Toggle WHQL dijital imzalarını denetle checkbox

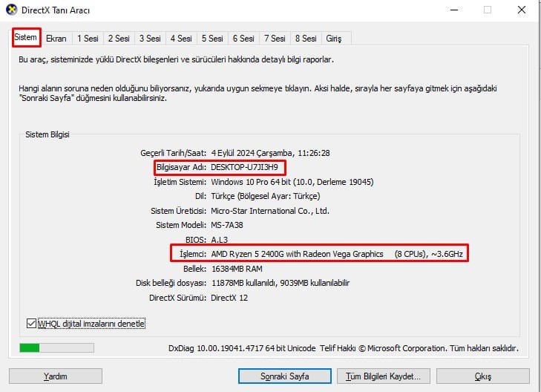pyautogui.click(x=30, y=324)
